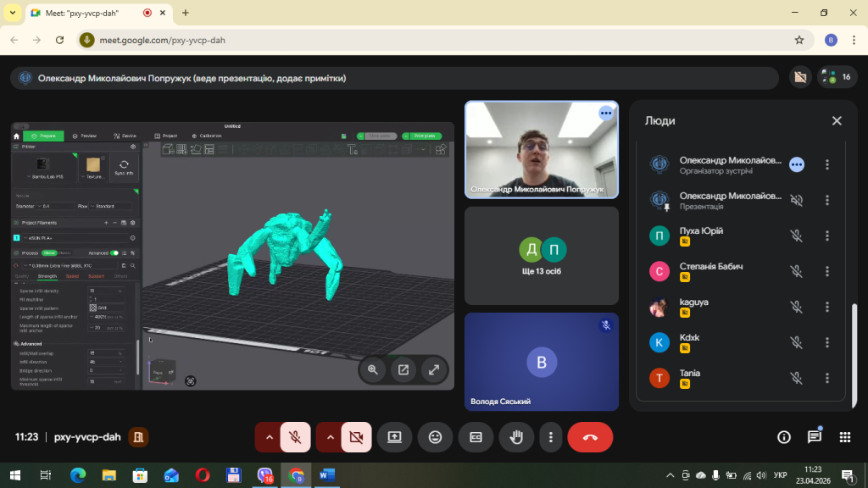Turn on the camera
Image resolution: width=868 pixels, height=488 pixels.
tap(356, 437)
